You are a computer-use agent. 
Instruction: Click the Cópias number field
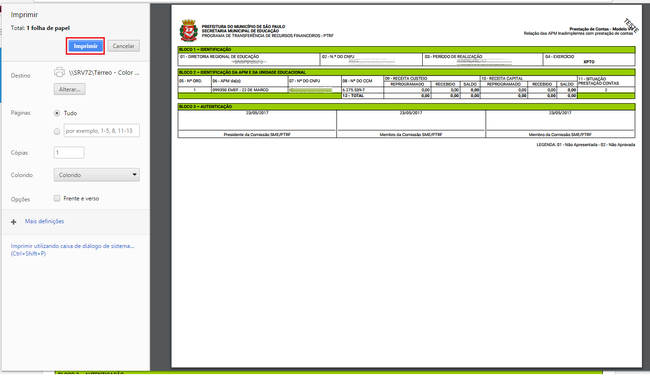pyautogui.click(x=69, y=153)
